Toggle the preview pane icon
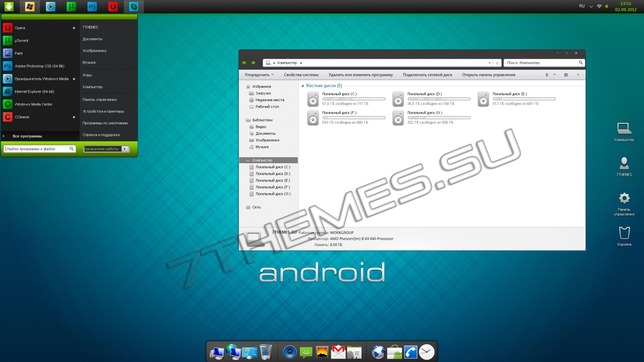The height and width of the screenshot is (362, 644). pyautogui.click(x=566, y=75)
